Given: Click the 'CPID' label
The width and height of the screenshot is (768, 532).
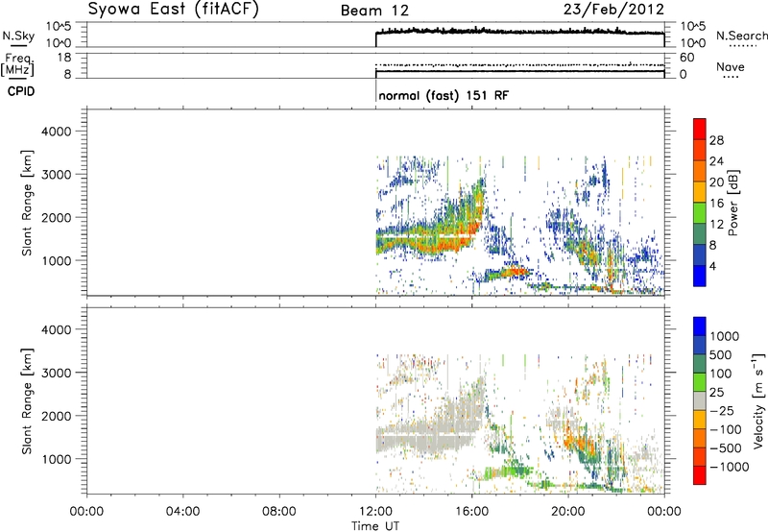Looking at the screenshot, I should (21, 91).
